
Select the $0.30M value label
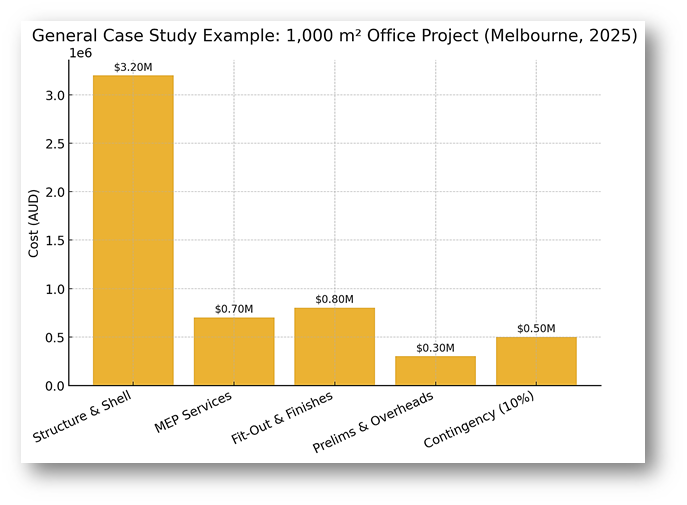(435, 348)
